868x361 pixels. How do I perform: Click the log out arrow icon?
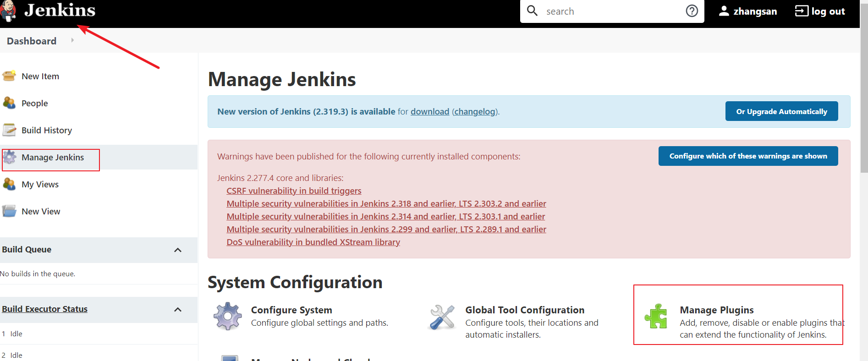(x=802, y=11)
